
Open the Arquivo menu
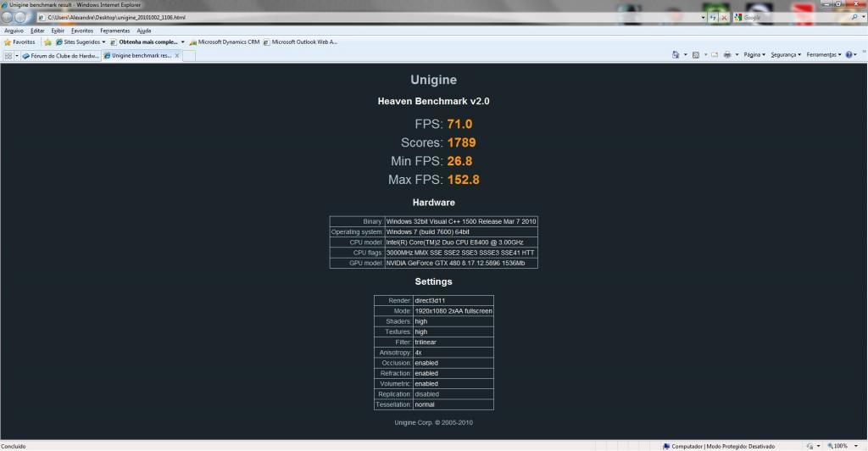14,31
